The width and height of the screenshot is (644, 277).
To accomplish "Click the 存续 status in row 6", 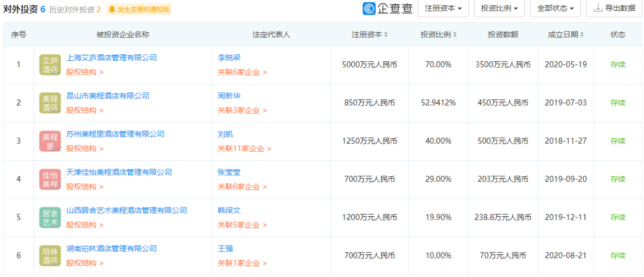I will pos(618,256).
